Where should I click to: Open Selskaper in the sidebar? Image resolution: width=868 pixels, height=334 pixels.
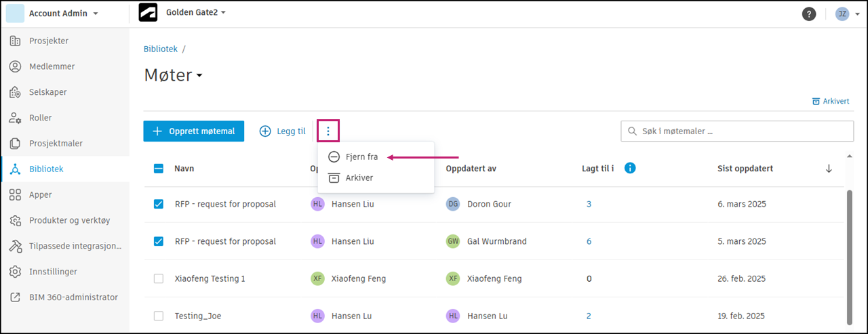click(47, 92)
